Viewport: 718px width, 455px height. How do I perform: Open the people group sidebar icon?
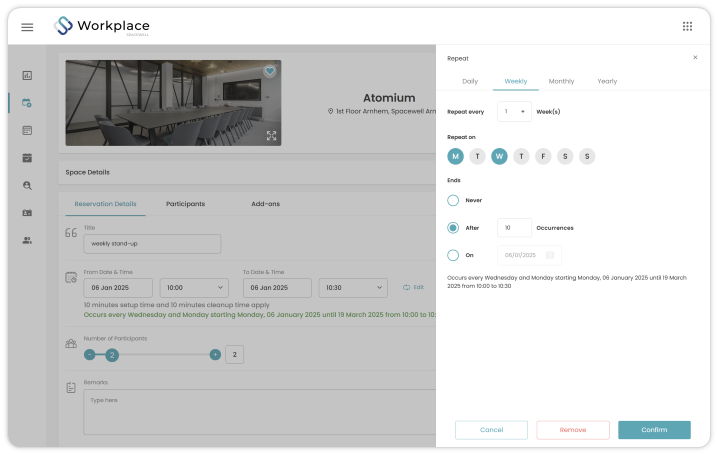point(27,240)
